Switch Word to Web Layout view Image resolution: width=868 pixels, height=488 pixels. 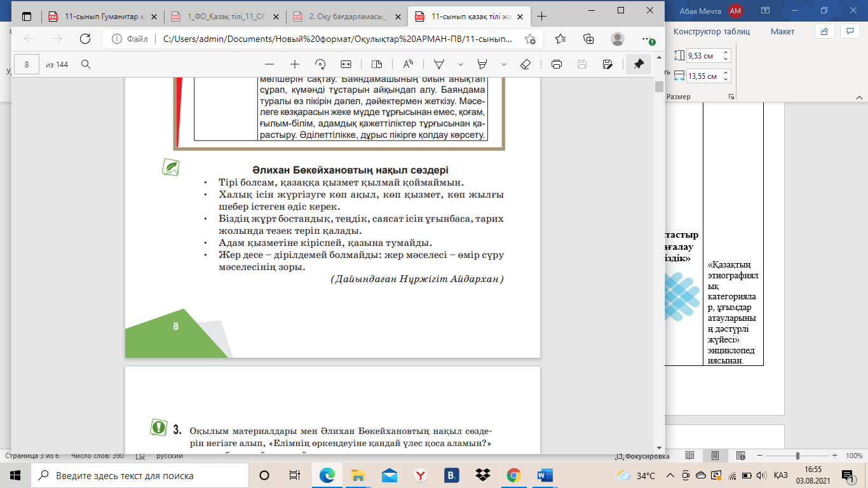(x=740, y=456)
